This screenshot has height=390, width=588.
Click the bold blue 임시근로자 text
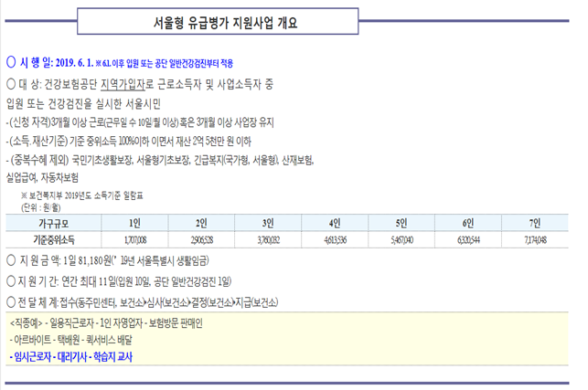pos(40,357)
